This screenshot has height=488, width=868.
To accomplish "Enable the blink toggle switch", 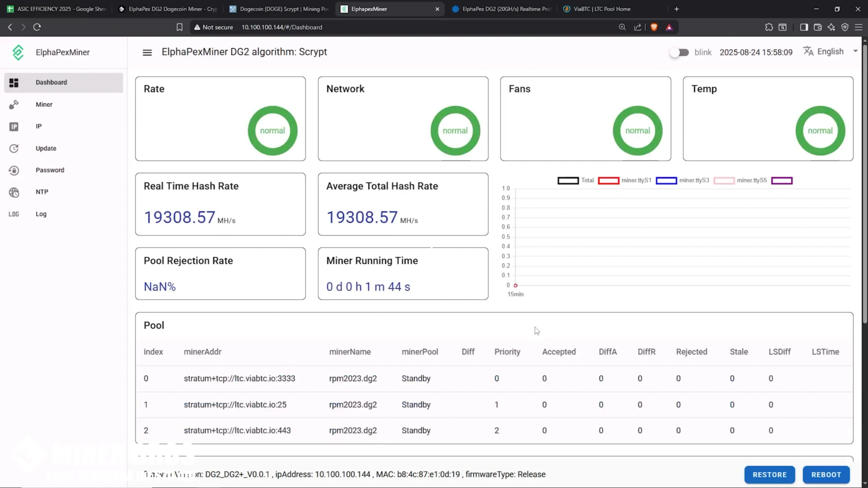I will click(679, 52).
